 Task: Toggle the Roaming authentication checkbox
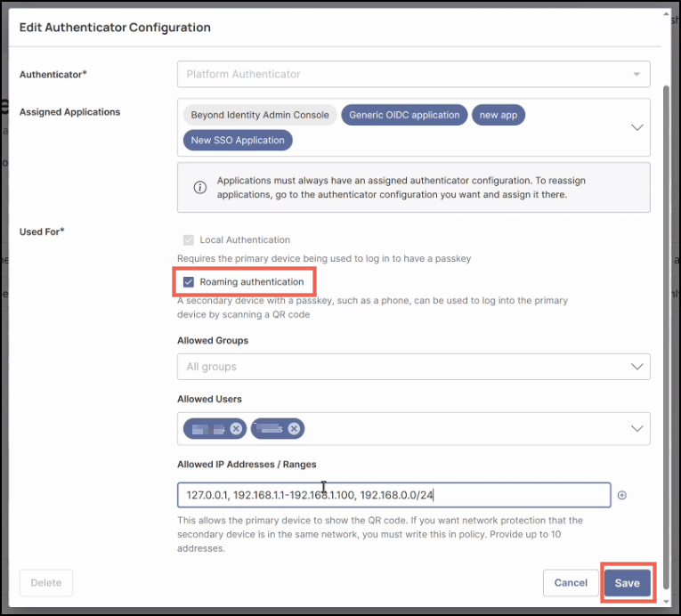tap(188, 282)
